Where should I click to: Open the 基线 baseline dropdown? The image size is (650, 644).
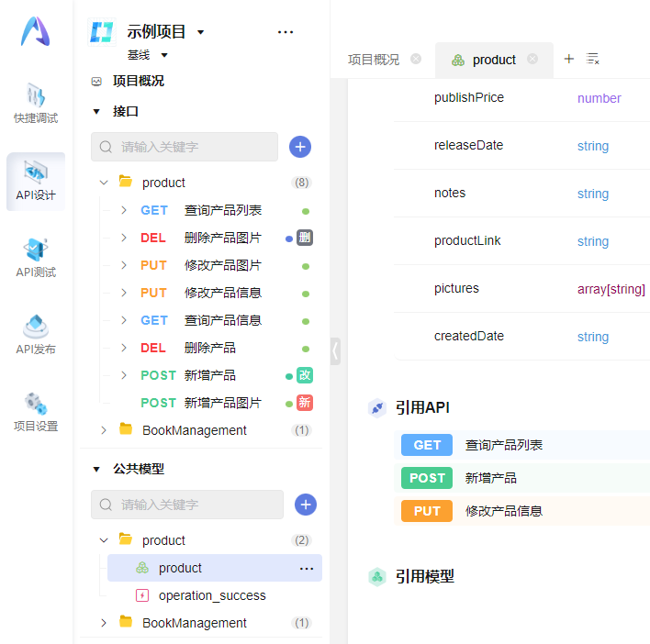(164, 55)
